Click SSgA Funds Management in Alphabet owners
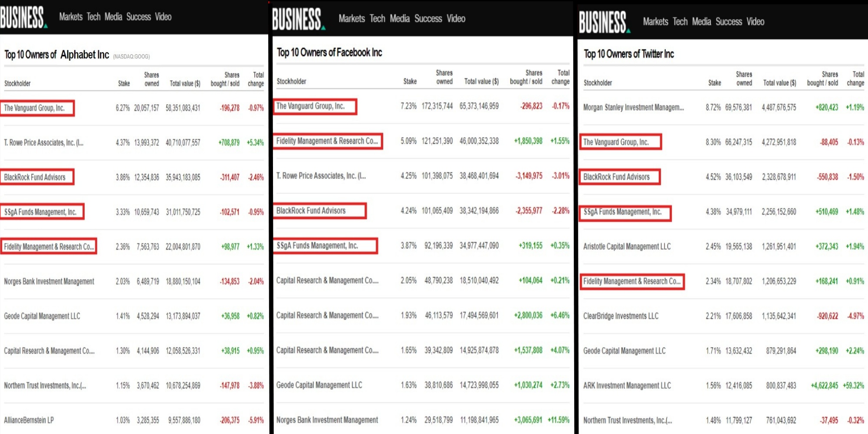Screen dimensions: 868x434 [x=40, y=212]
